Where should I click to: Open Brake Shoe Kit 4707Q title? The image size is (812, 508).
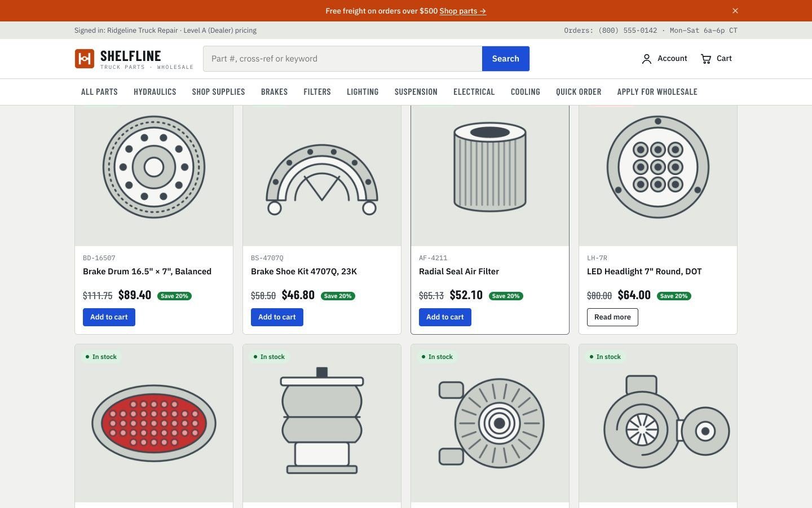point(304,271)
